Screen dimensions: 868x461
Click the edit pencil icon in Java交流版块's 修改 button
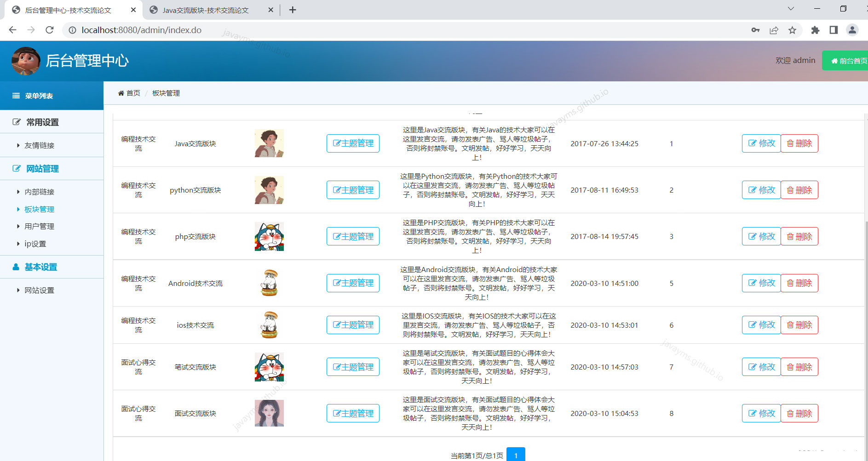(753, 143)
